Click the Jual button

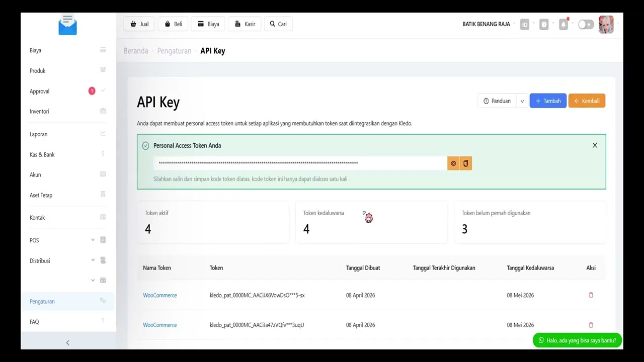139,24
